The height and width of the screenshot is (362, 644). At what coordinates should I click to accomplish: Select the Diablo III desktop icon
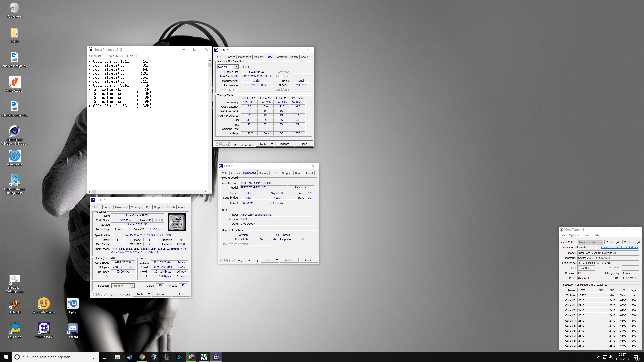coord(14,306)
